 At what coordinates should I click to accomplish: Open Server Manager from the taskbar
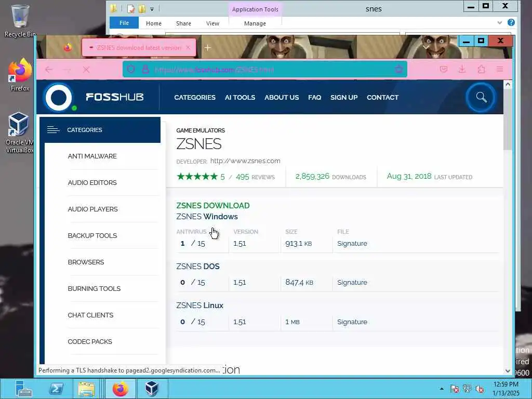click(23, 389)
